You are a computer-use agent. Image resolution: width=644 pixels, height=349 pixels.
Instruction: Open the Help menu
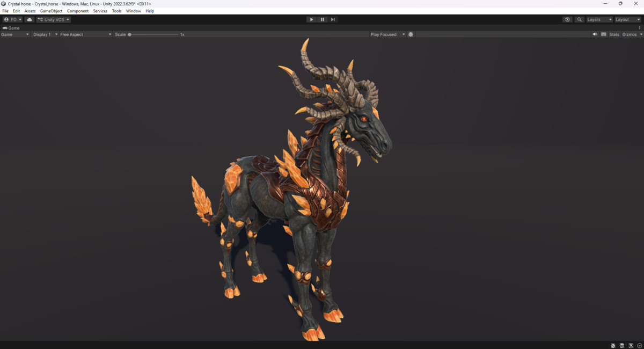[x=150, y=11]
